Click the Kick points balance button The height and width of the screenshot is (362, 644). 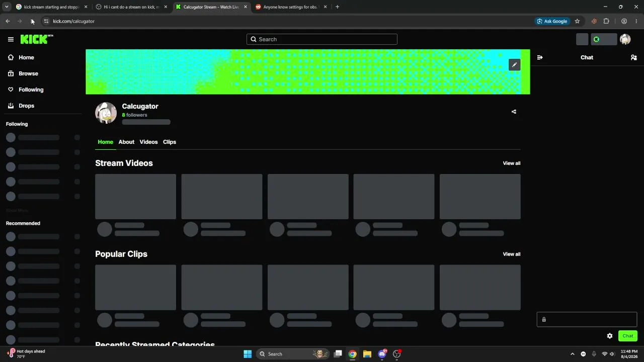[x=603, y=39]
